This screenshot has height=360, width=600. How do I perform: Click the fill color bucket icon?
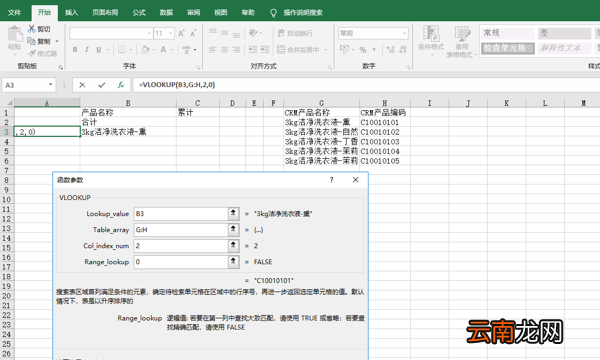click(145, 50)
